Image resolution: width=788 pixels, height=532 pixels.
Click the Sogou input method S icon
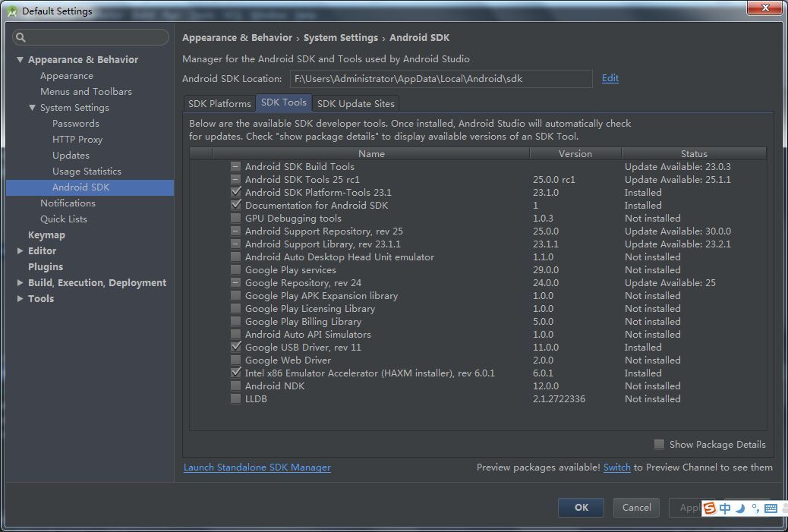710,508
